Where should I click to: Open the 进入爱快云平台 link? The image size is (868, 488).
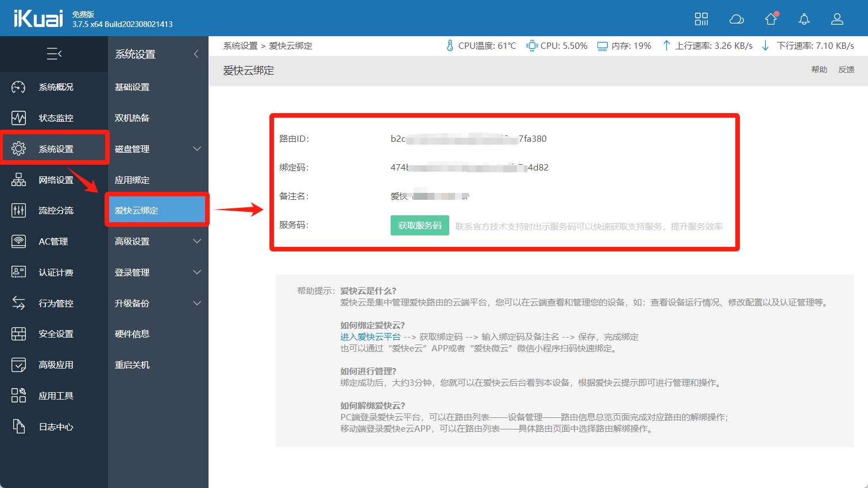coord(370,337)
